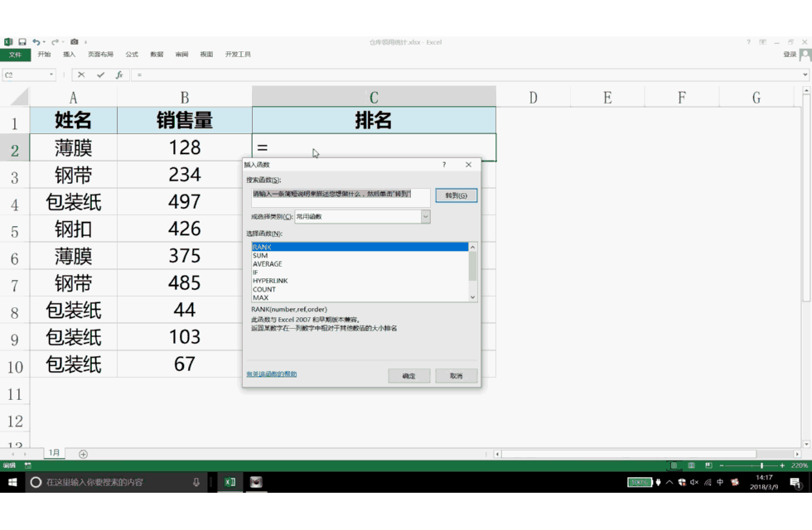Click the muted volume tray icon

(694, 482)
